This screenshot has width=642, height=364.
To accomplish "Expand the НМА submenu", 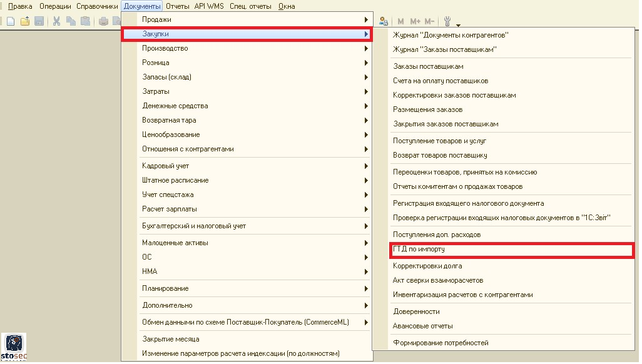I will [x=247, y=271].
